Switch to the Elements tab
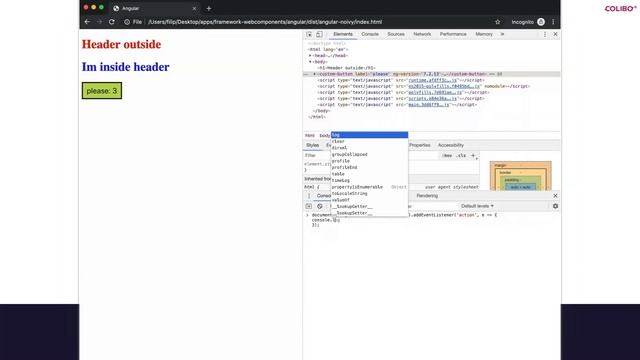Screen dimensions: 640x360 pos(343,34)
